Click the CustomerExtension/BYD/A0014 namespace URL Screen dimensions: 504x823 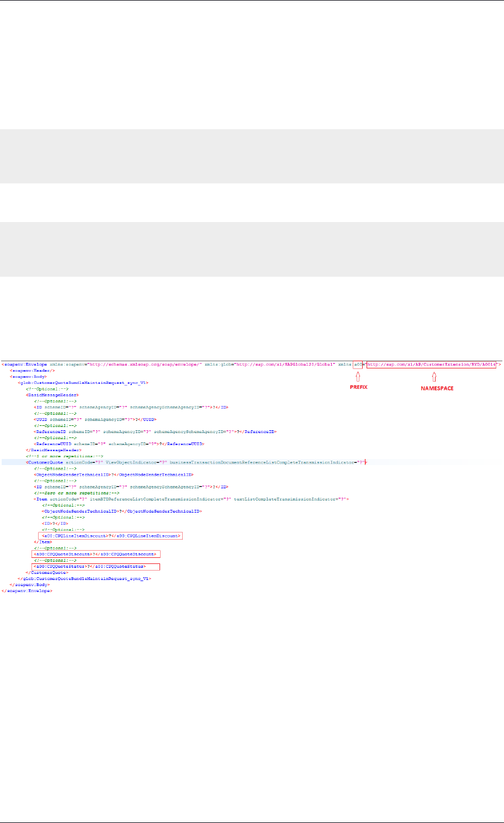[x=432, y=364]
